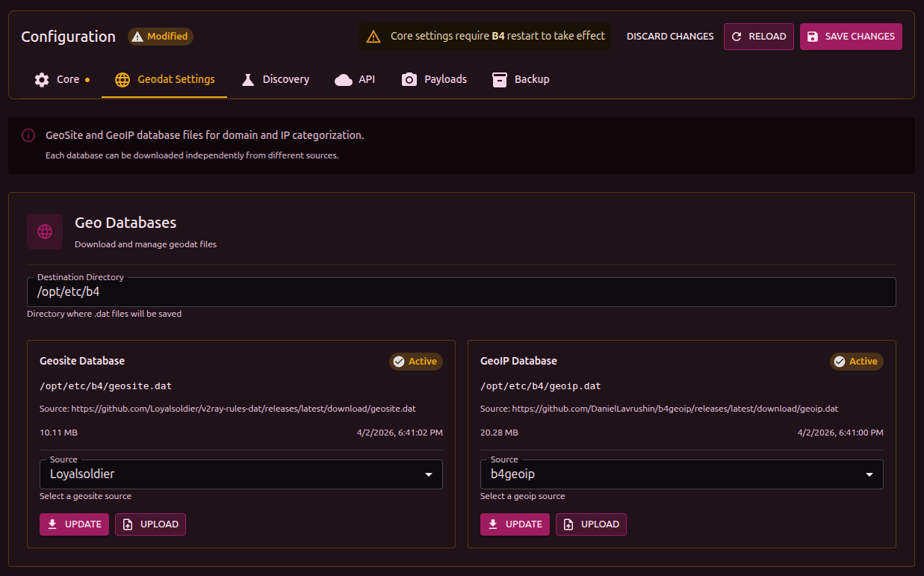924x576 pixels.
Task: Reload the configuration
Action: (758, 37)
